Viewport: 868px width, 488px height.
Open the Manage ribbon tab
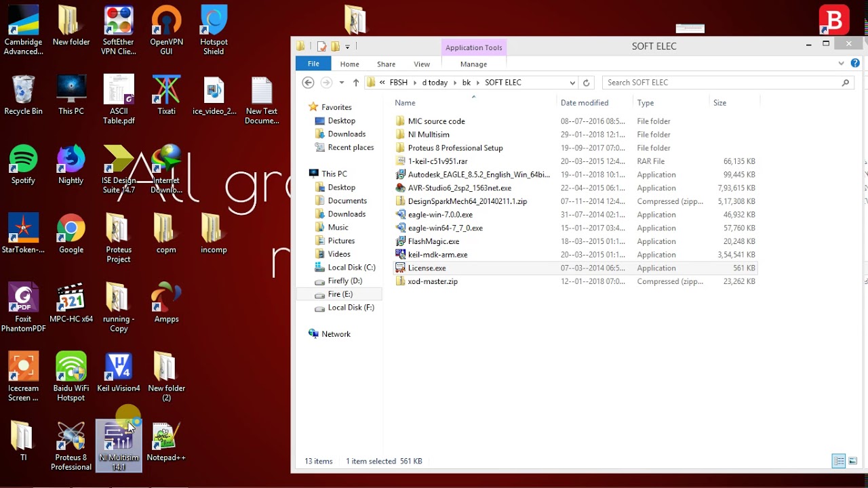click(x=473, y=64)
